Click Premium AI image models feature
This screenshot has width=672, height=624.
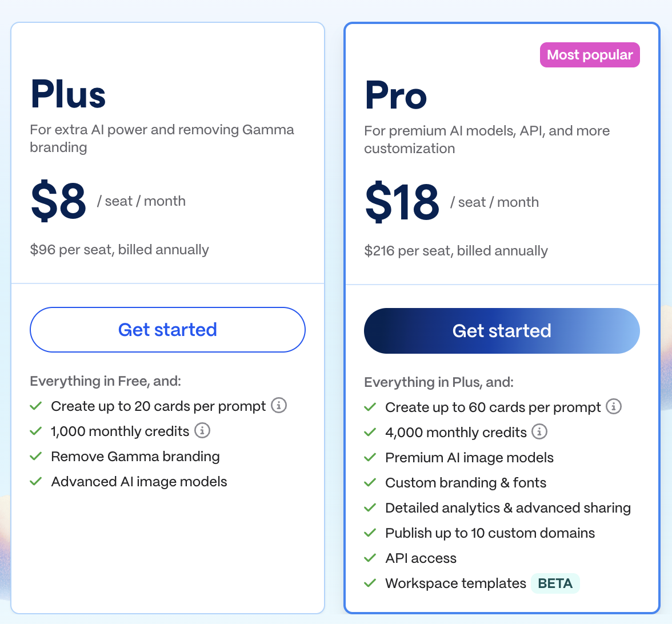[x=469, y=458]
